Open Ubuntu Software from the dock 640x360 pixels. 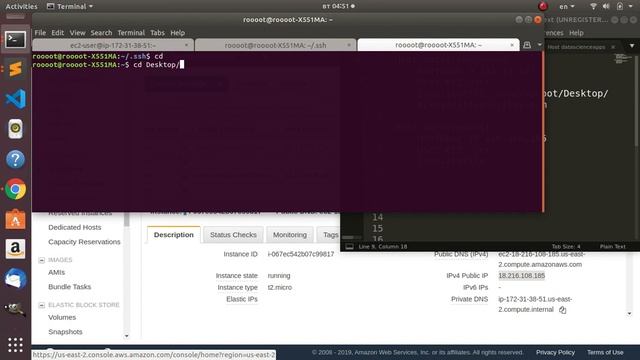pyautogui.click(x=15, y=219)
